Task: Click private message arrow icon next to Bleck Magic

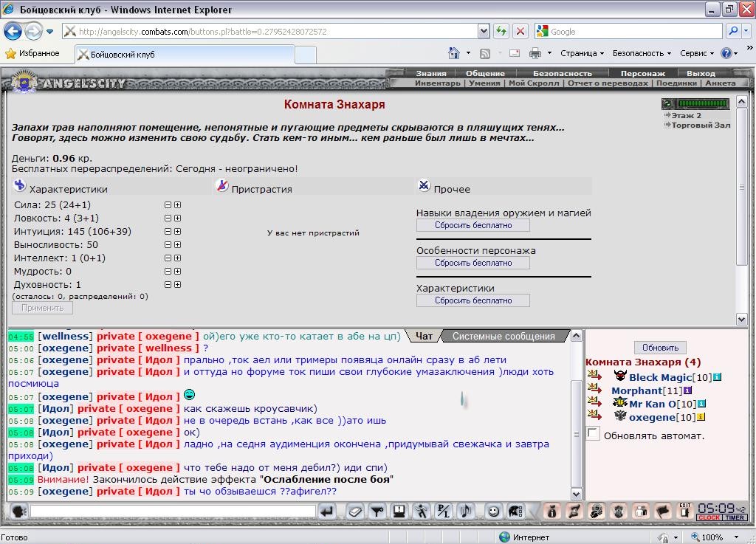Action: (x=594, y=376)
